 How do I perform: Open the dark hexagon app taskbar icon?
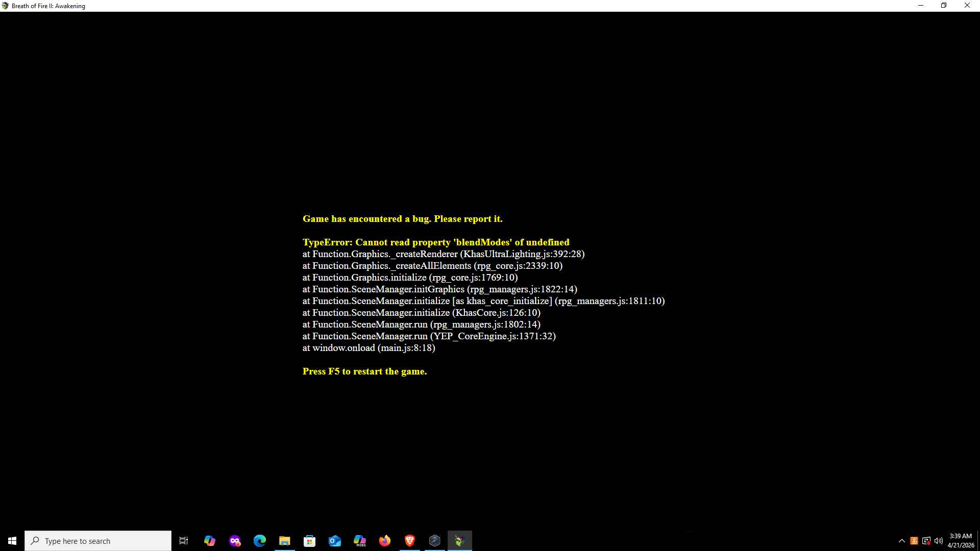435,541
